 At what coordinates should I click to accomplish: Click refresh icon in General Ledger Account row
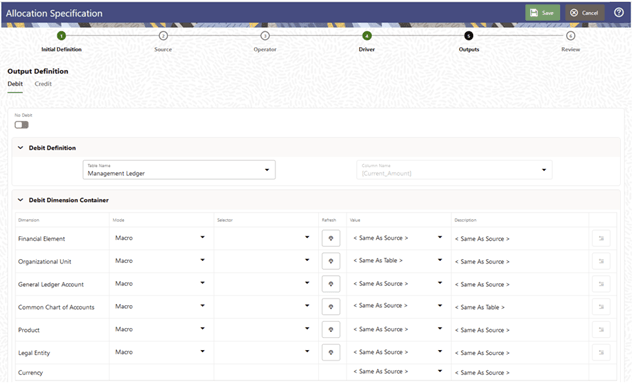[331, 284]
